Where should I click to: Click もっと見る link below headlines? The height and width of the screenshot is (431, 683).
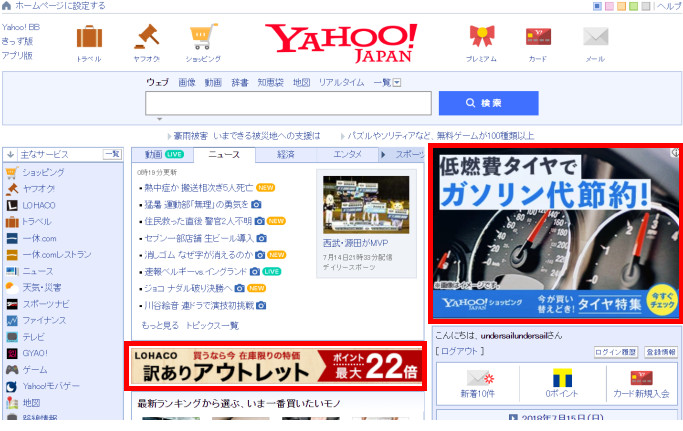tap(160, 326)
